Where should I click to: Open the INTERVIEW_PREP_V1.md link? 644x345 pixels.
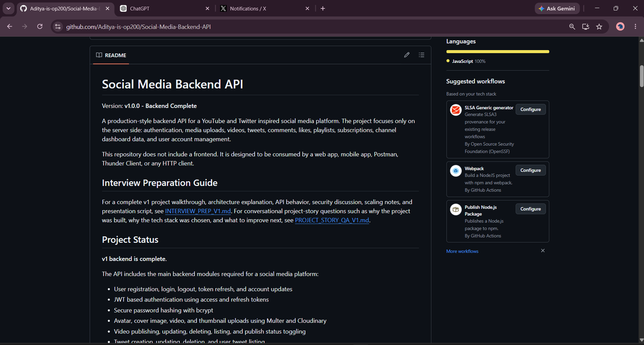pyautogui.click(x=198, y=211)
